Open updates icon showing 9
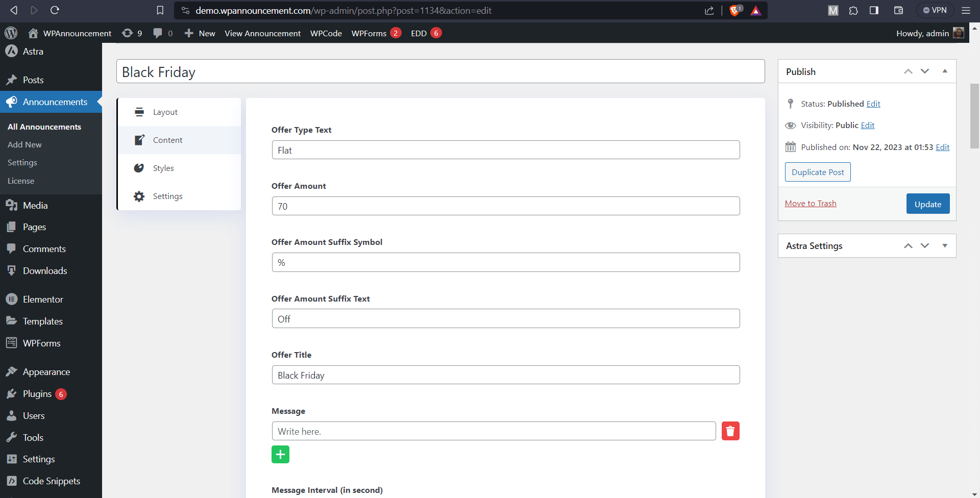The width and height of the screenshot is (980, 498). 132,33
